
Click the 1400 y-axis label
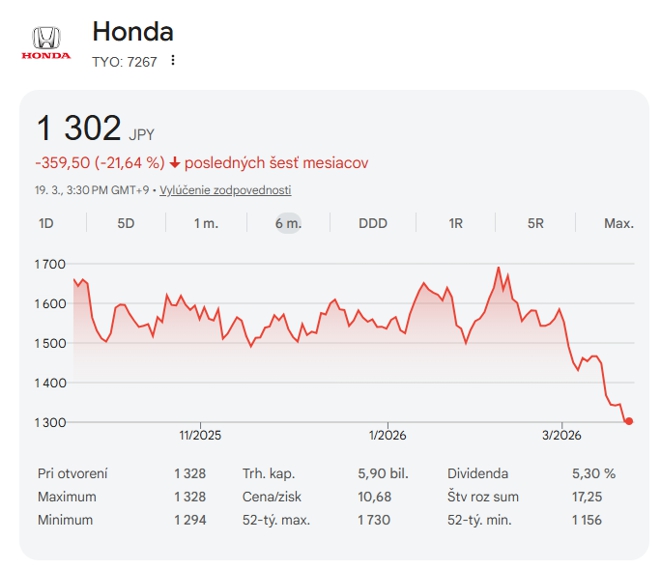point(50,383)
